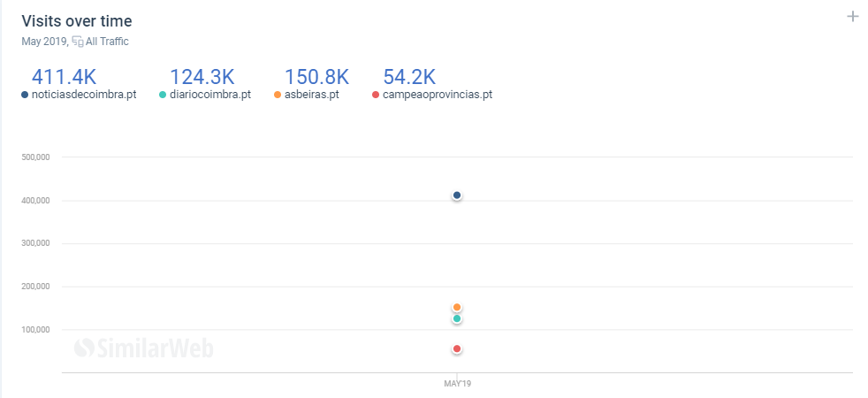Click the All Traffic filter text
Screen dimensions: 868x398
pyautogui.click(x=107, y=42)
